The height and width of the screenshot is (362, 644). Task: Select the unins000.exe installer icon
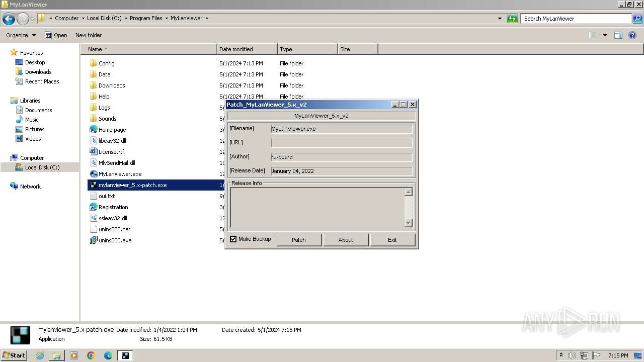pos(93,240)
